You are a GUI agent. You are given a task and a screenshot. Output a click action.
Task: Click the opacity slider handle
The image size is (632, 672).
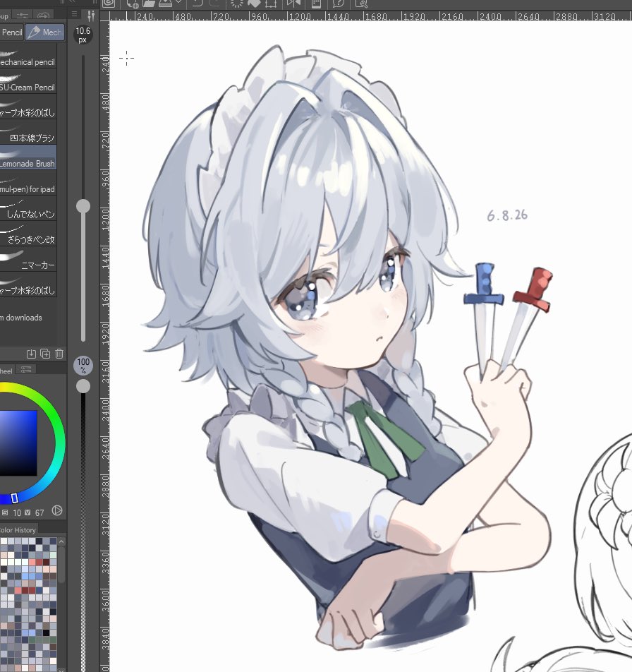(x=83, y=386)
